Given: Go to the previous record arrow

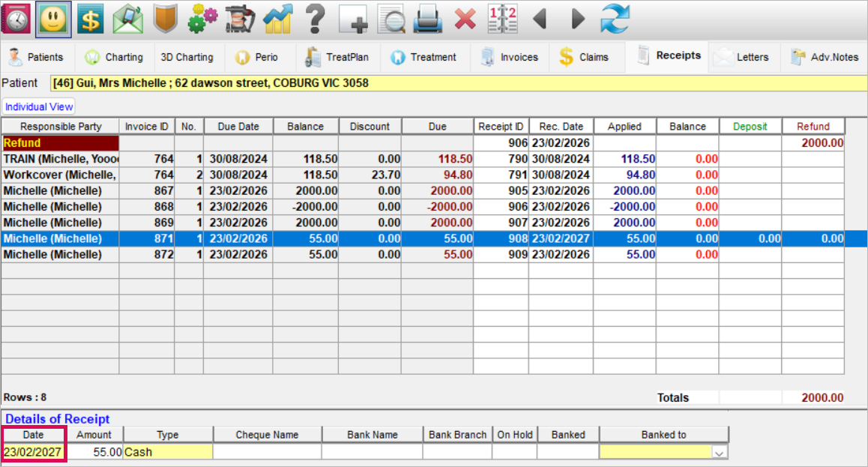Looking at the screenshot, I should [539, 19].
